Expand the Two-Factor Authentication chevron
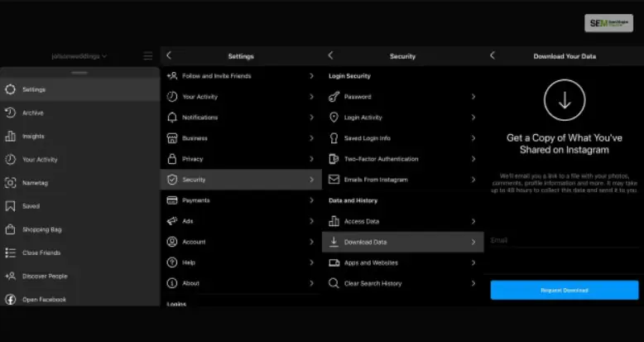The height and width of the screenshot is (342, 644). click(x=473, y=159)
